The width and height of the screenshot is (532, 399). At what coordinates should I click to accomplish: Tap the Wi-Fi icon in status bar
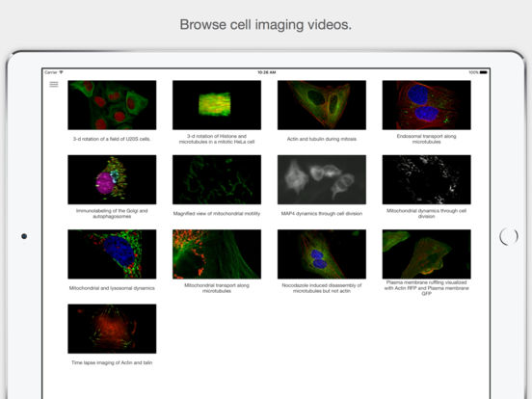click(x=61, y=72)
